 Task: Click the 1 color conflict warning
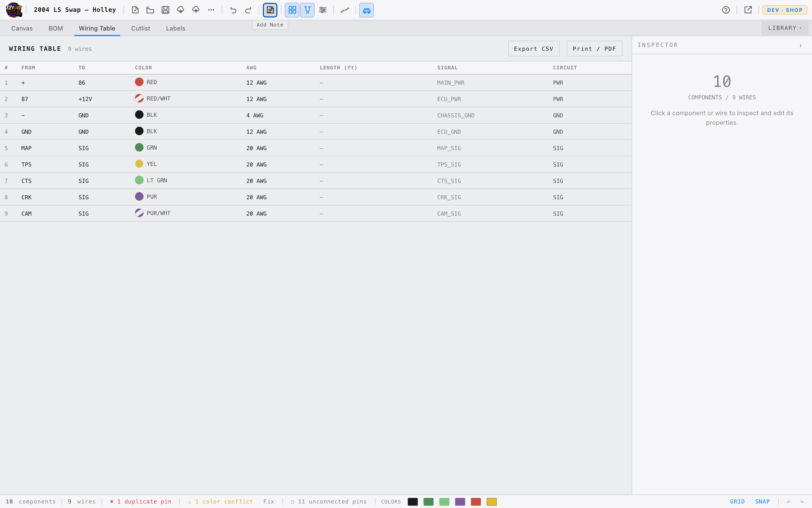click(220, 502)
